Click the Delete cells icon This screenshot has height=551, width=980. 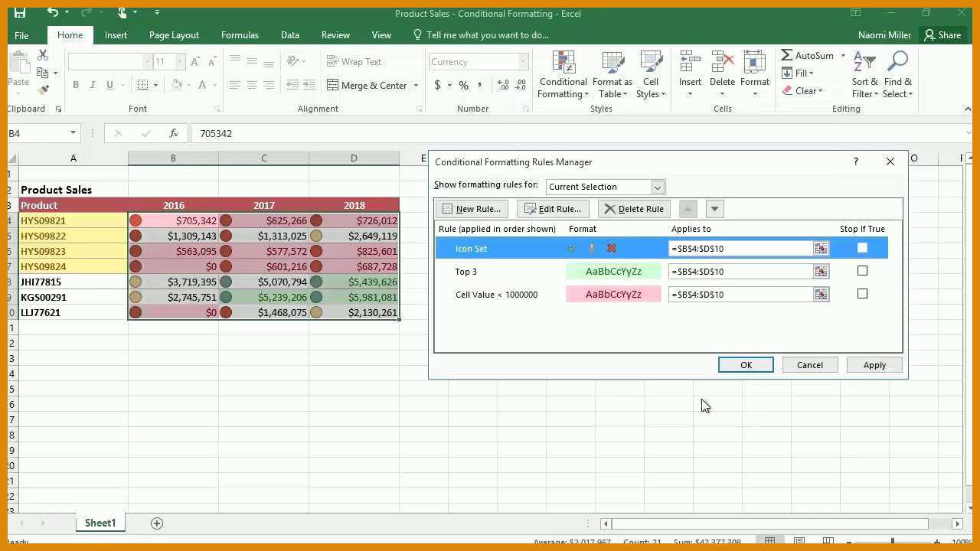pos(722,63)
